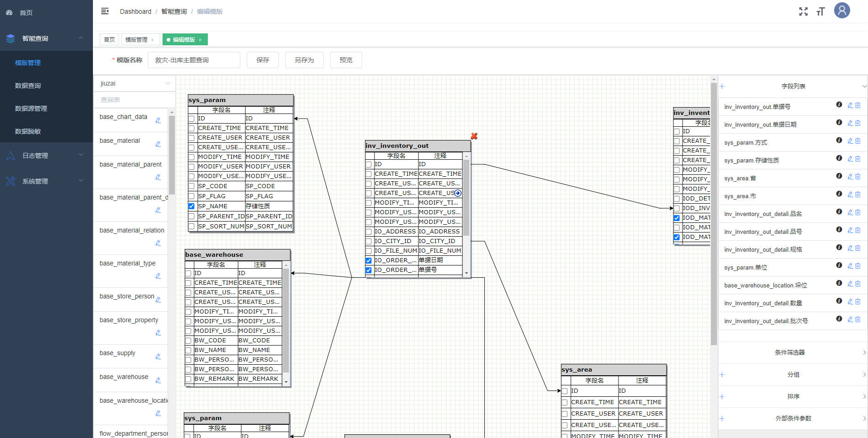Viewport: 868px width, 438px height.
Task: Close the 编辑模版 tab
Action: tap(200, 40)
